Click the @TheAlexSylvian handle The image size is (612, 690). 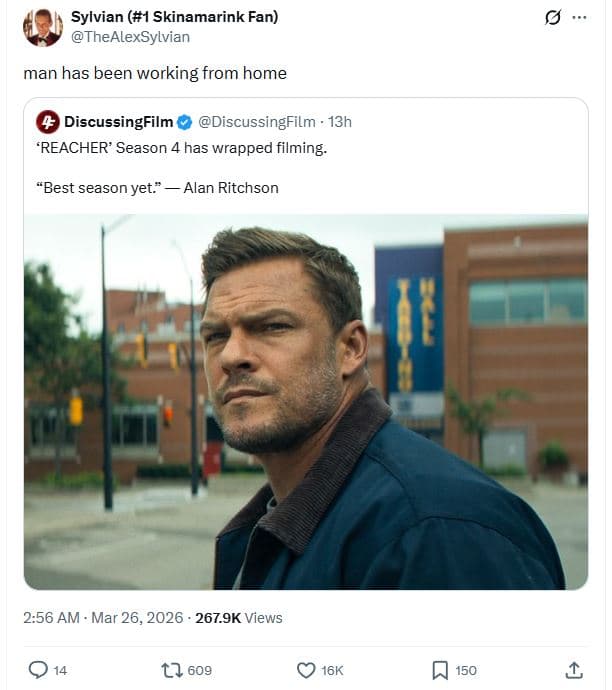[130, 36]
